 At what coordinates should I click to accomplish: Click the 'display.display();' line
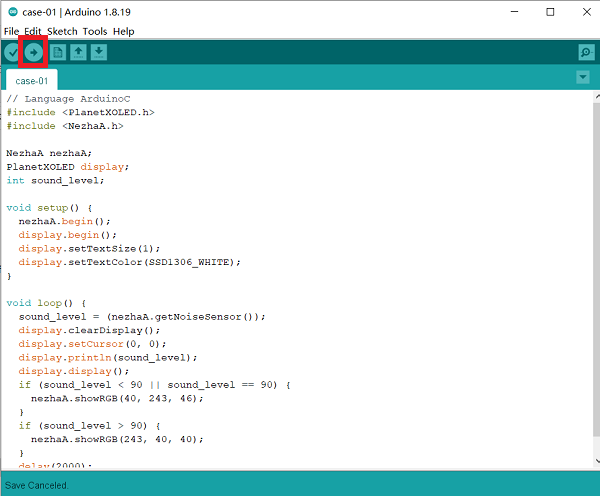(x=73, y=371)
